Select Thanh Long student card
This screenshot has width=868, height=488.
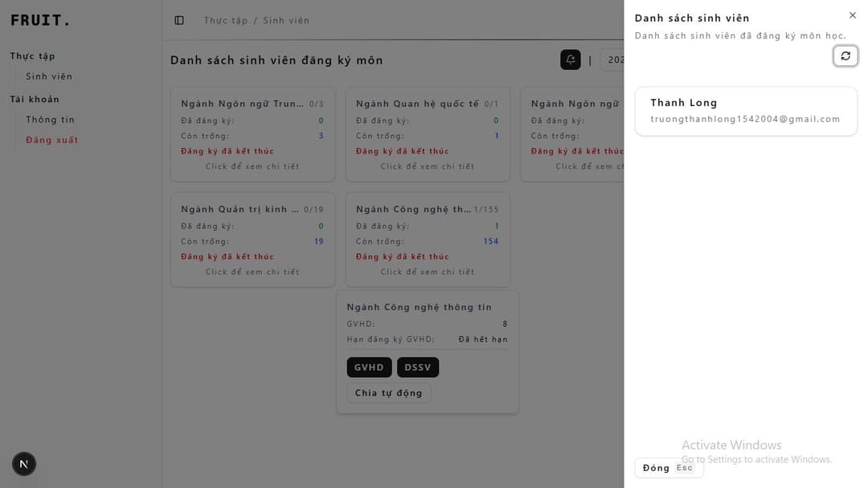(x=746, y=111)
